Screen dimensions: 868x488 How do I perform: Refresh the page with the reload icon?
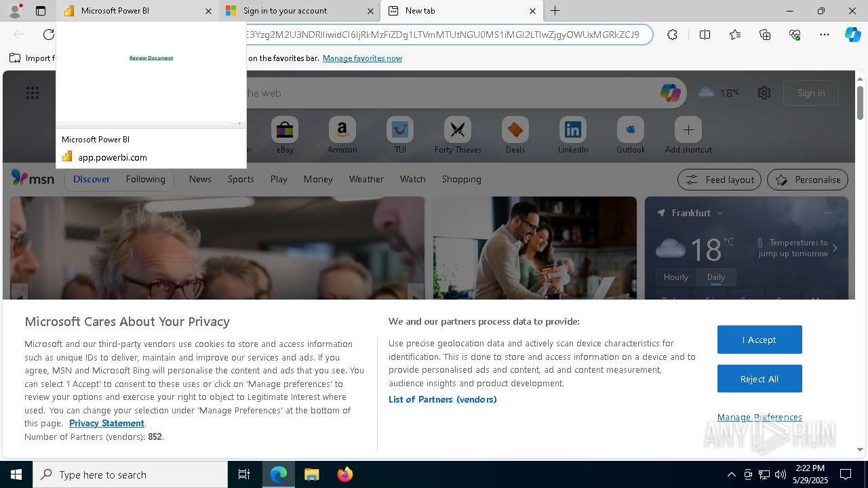point(48,35)
